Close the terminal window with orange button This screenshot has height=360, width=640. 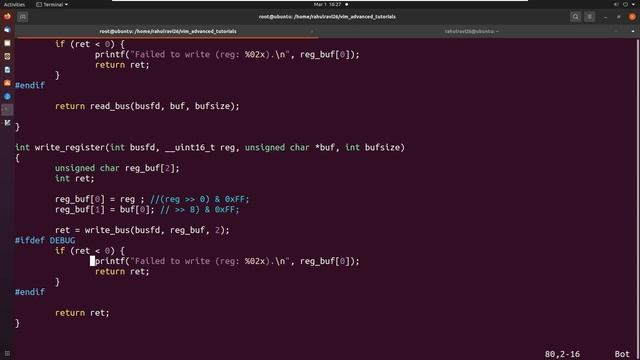point(632,17)
